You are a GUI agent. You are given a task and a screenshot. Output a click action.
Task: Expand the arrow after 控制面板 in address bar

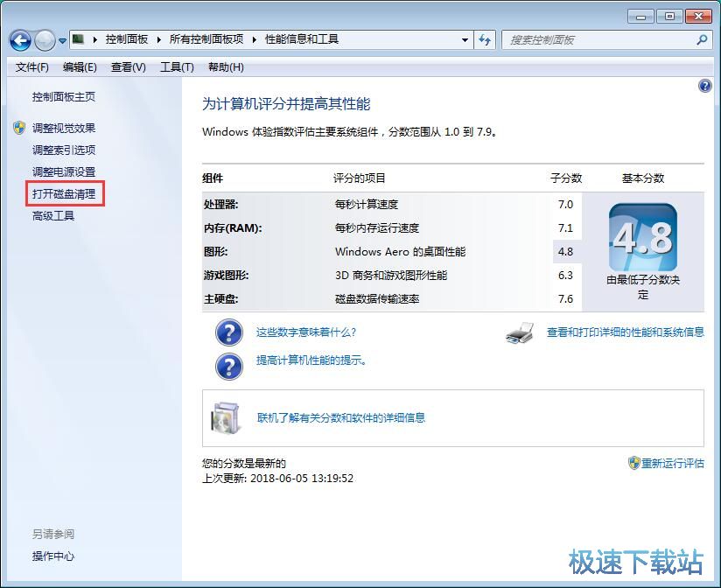pyautogui.click(x=158, y=40)
